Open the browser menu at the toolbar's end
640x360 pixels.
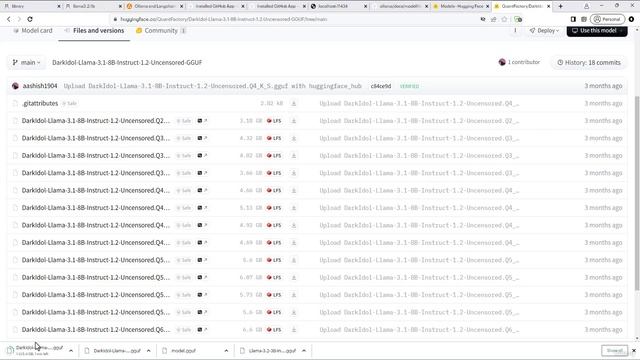coord(631,19)
